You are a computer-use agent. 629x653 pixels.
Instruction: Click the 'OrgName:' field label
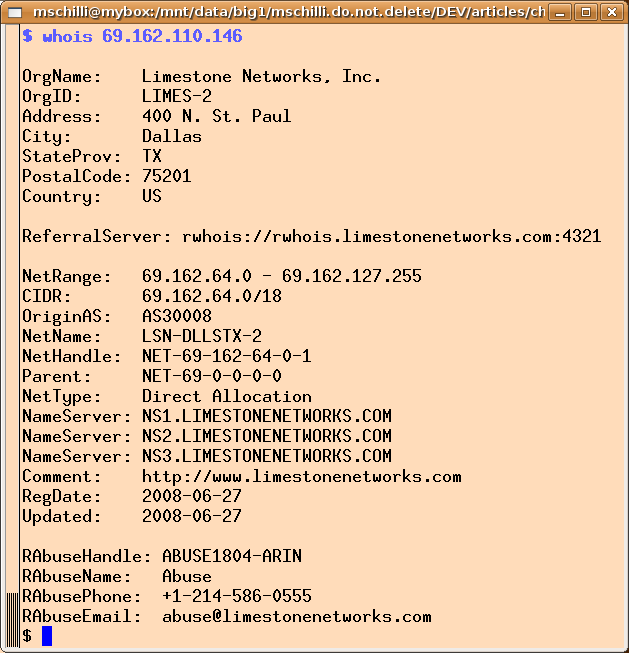(62, 77)
